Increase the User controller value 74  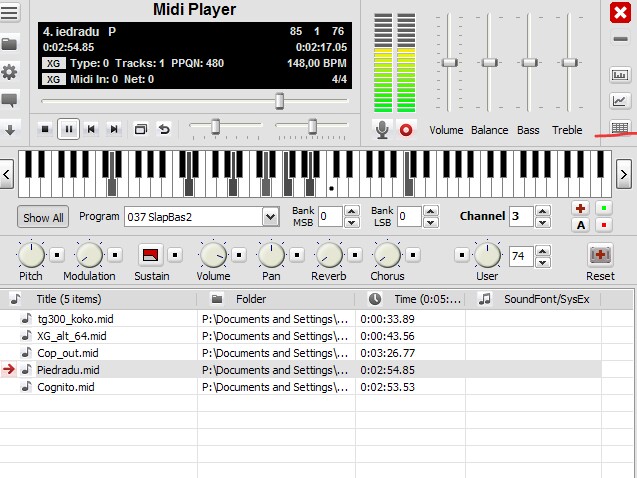click(543, 251)
